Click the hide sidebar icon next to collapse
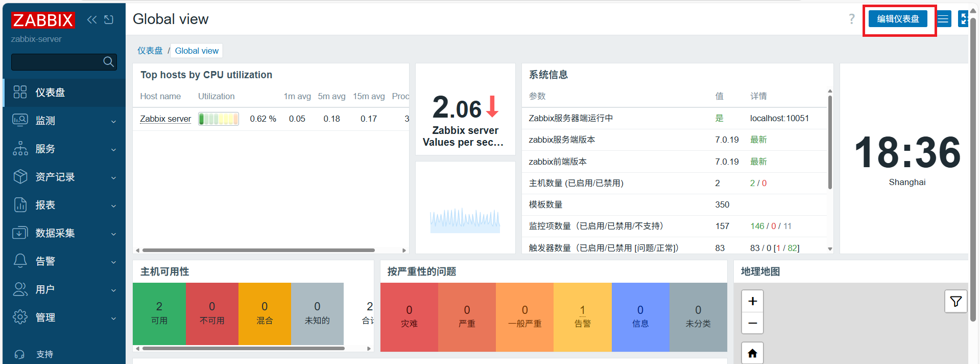 [x=109, y=19]
